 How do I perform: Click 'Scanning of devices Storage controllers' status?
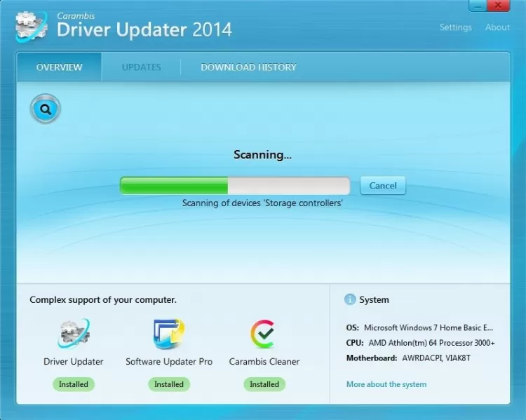point(262,203)
